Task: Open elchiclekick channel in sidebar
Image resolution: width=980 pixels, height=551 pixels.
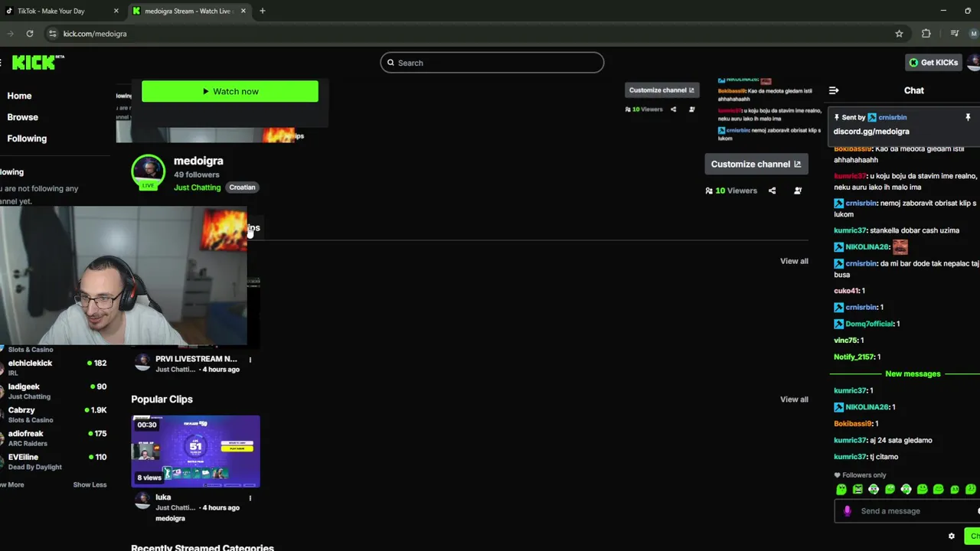Action: pyautogui.click(x=55, y=367)
